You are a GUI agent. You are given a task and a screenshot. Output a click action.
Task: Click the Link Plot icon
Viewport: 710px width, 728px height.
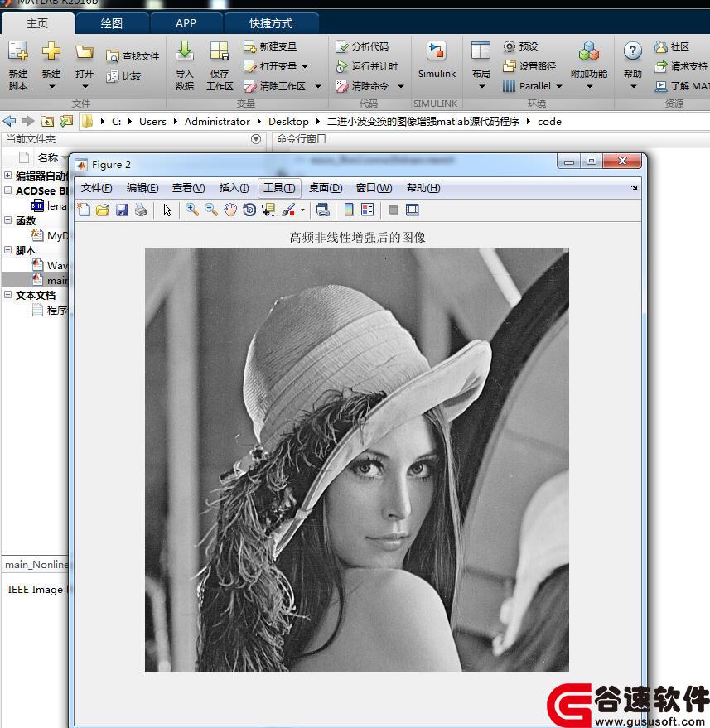(323, 210)
